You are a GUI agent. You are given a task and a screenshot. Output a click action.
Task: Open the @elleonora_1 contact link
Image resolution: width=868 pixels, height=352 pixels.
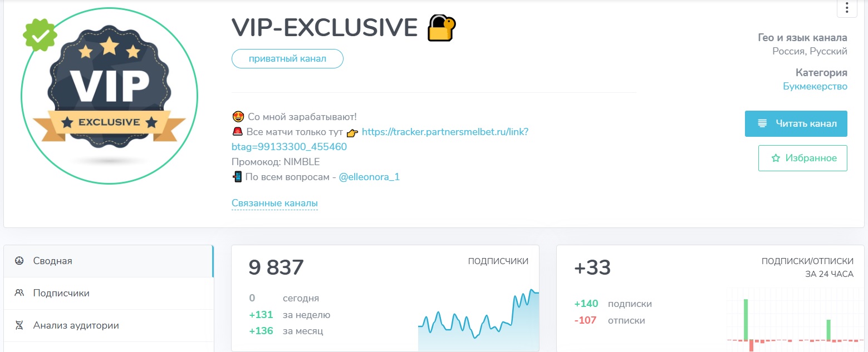click(369, 177)
